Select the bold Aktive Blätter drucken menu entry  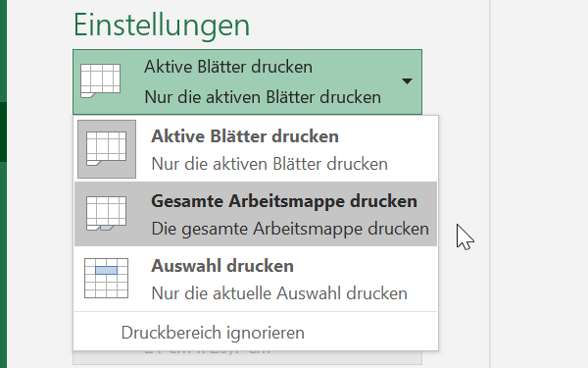pos(256,149)
